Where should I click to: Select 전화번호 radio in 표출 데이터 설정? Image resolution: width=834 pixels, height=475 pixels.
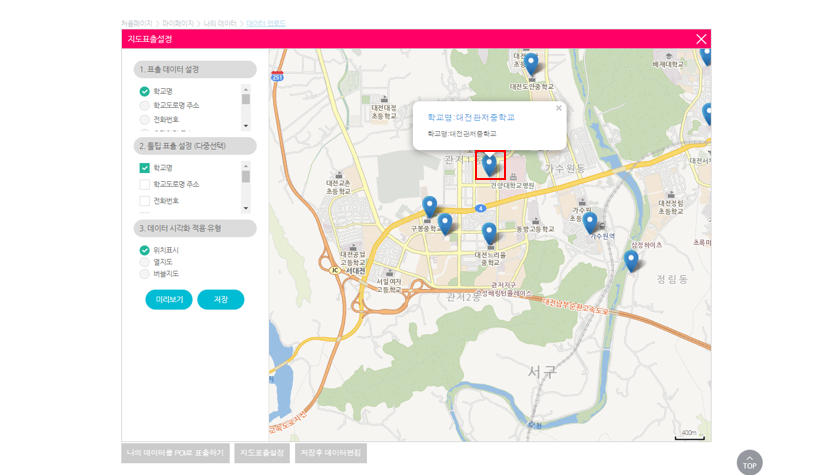point(144,120)
